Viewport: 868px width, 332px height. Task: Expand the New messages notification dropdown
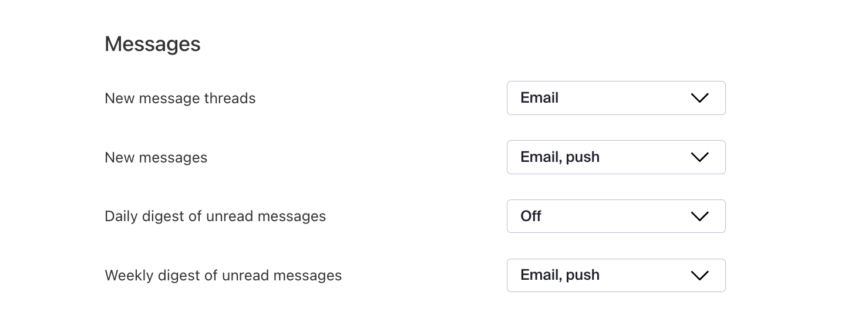coord(615,157)
